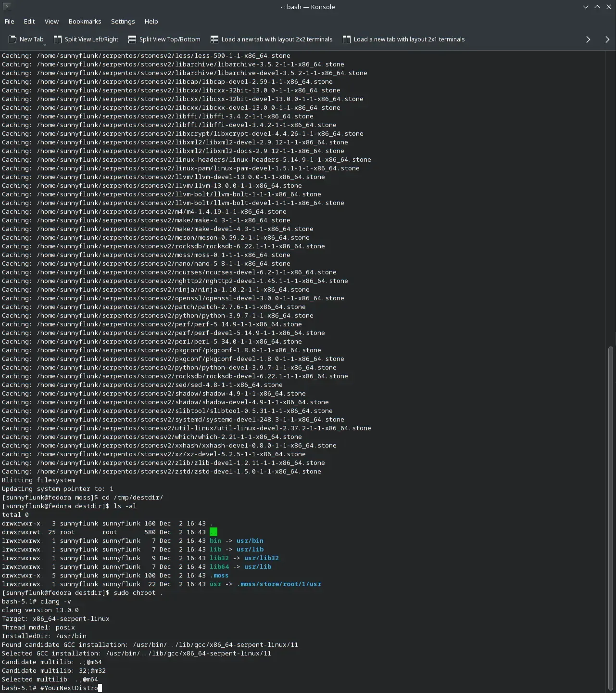Click the "clang version 13.0.0" line

click(x=40, y=610)
